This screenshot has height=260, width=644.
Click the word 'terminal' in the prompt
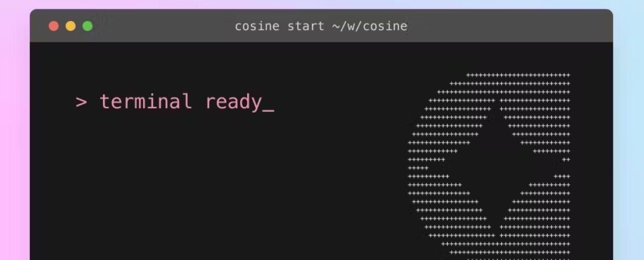coord(146,101)
